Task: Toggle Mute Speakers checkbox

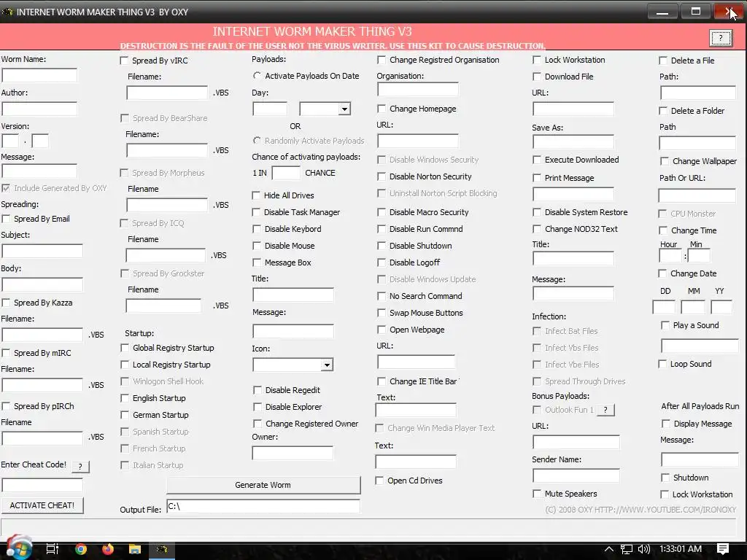Action: tap(536, 494)
